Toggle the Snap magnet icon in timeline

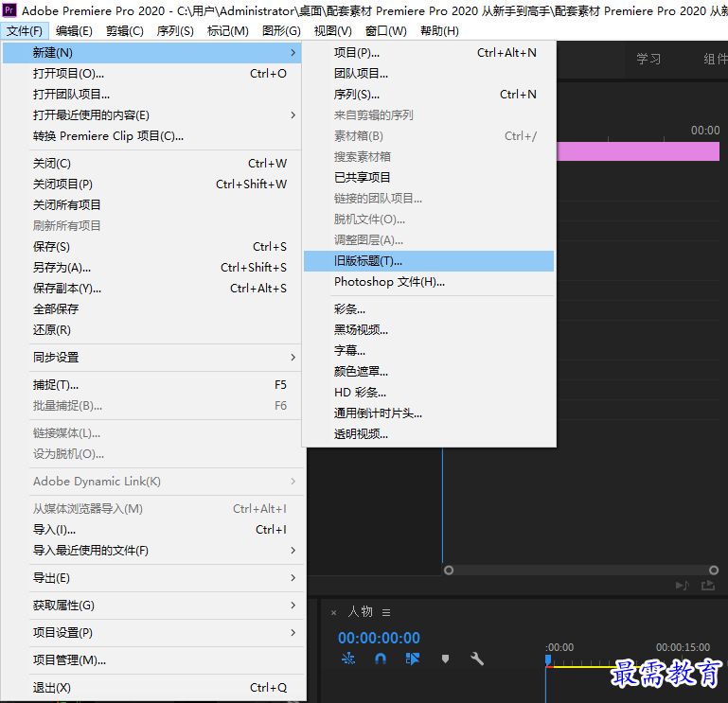(x=381, y=659)
